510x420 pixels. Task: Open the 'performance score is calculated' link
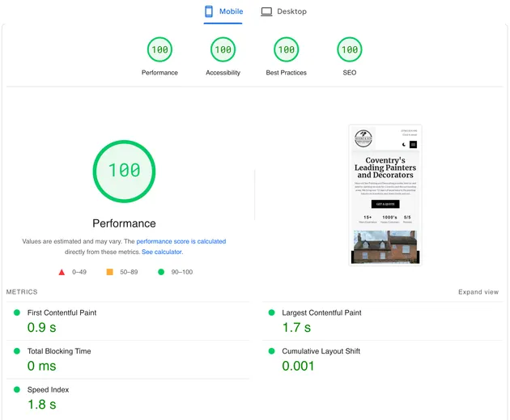point(181,241)
